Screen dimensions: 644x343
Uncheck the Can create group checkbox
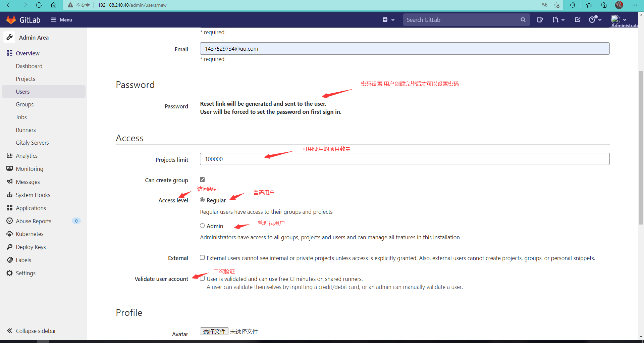click(x=202, y=180)
